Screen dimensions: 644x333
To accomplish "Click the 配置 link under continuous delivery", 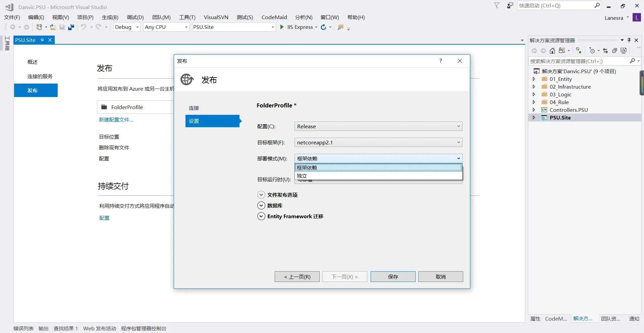I will [x=104, y=218].
